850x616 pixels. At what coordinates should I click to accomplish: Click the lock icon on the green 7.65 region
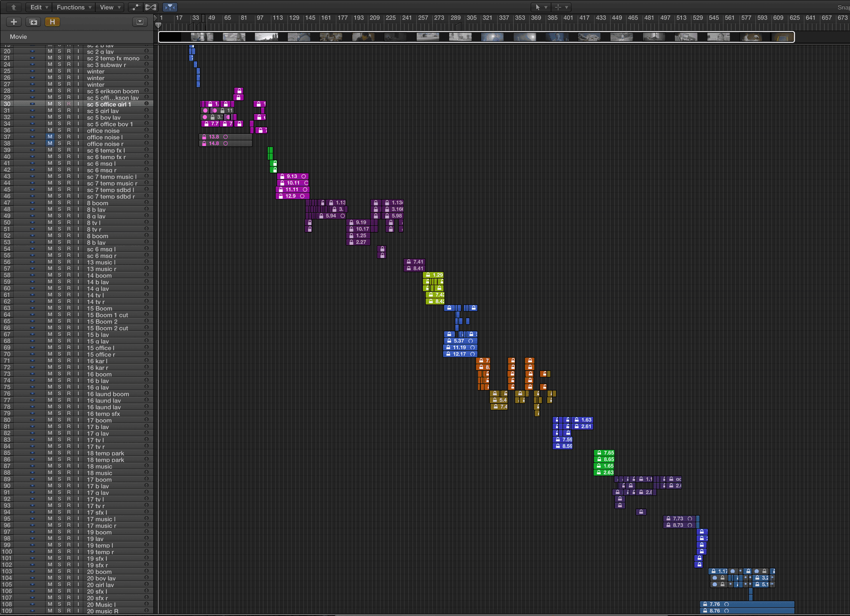tap(599, 453)
